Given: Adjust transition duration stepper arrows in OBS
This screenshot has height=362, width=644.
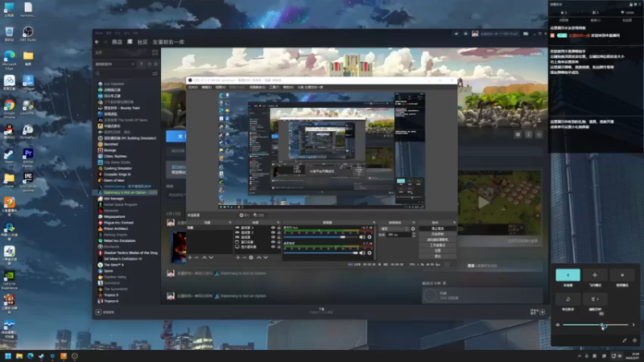Looking at the screenshot, I should coord(414,235).
